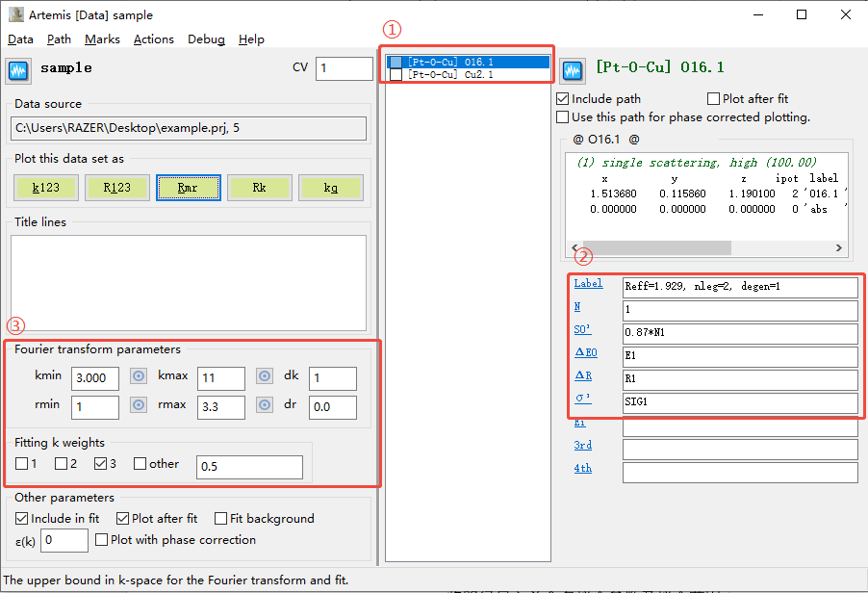Click the pluck button beside rmax

coord(264,405)
